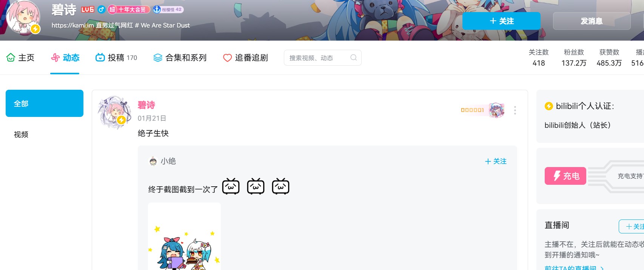The height and width of the screenshot is (270, 644).
Task: Click the ten-year member badge
Action: tap(129, 9)
